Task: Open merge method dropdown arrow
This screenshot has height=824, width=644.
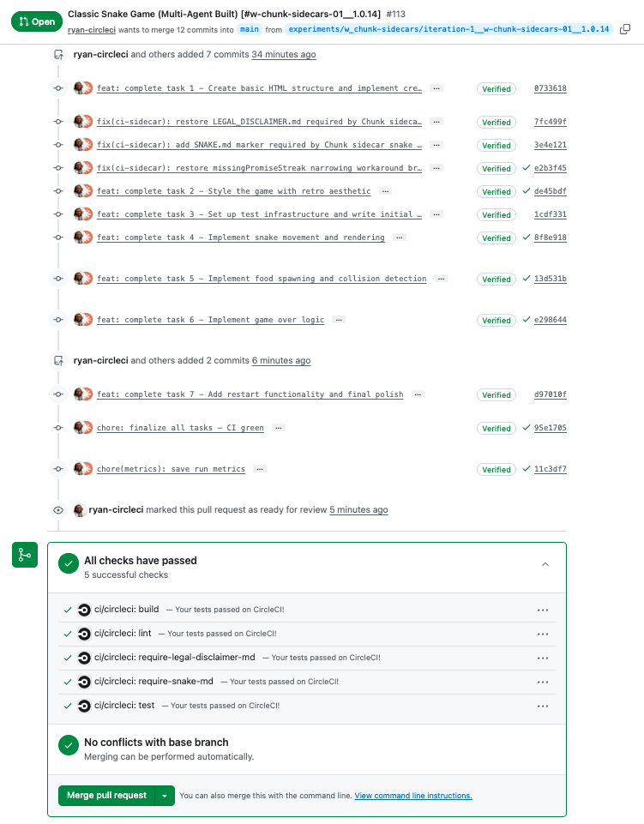Action: click(165, 796)
